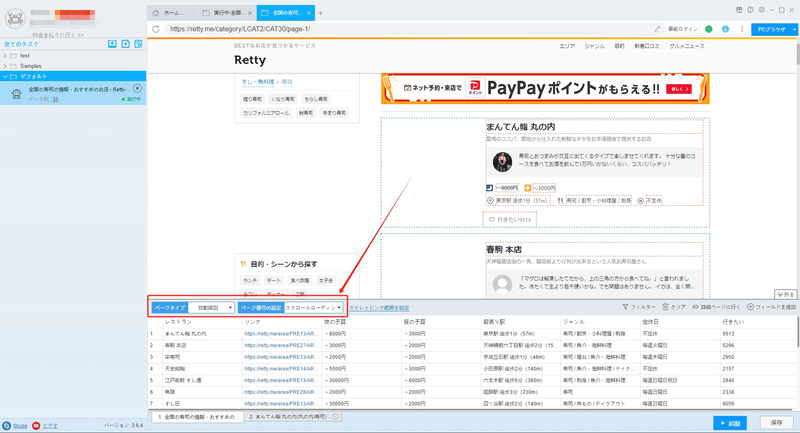Click the ランチ tag under 目的・シーンから探す
This screenshot has height=433, width=800.
point(250,281)
